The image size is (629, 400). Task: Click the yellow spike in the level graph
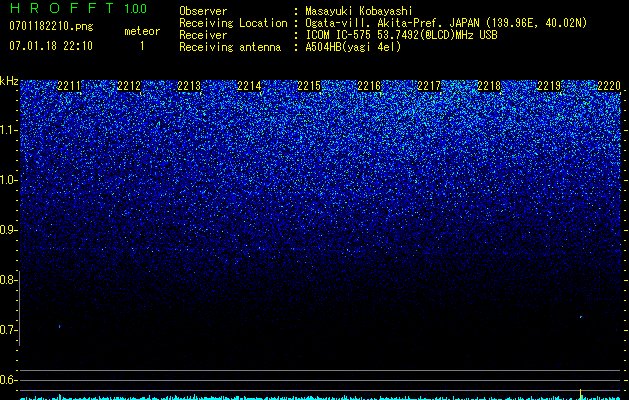coord(580,392)
